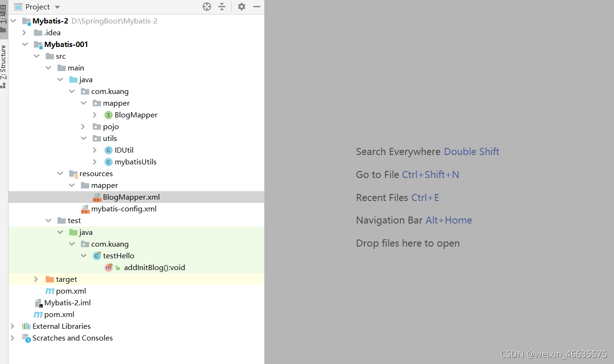
Task: Click the Mybatis-001 pom.xml Maven icon
Action: (50, 291)
